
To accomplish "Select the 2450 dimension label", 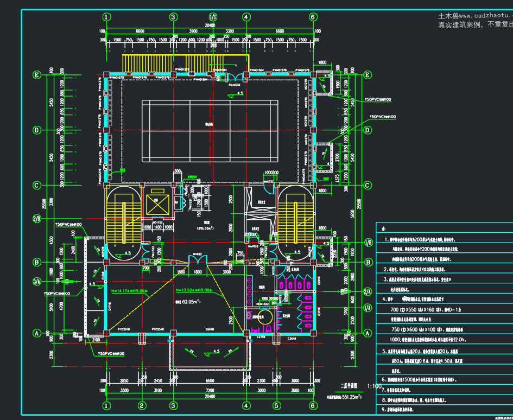I will pyautogui.click(x=158, y=381).
